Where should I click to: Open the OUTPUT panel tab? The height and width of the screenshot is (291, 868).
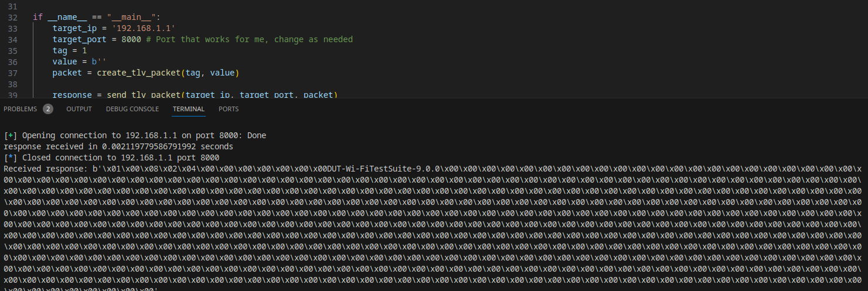point(79,109)
